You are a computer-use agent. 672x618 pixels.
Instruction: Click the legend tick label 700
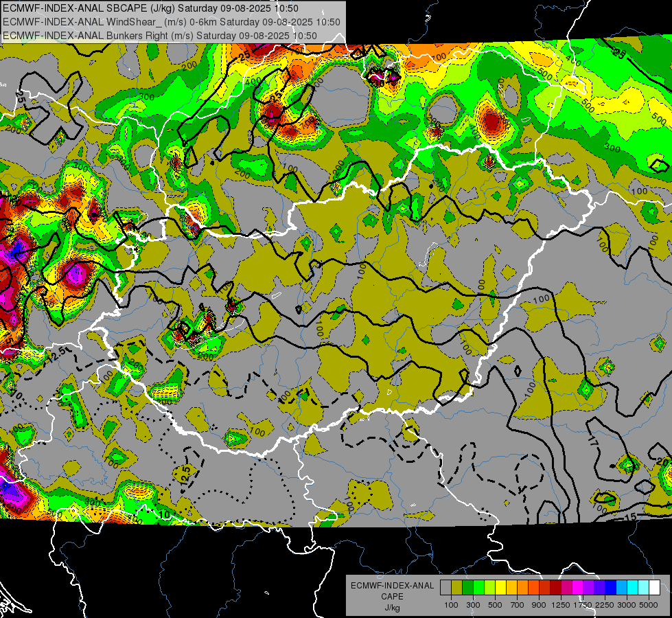tap(518, 605)
